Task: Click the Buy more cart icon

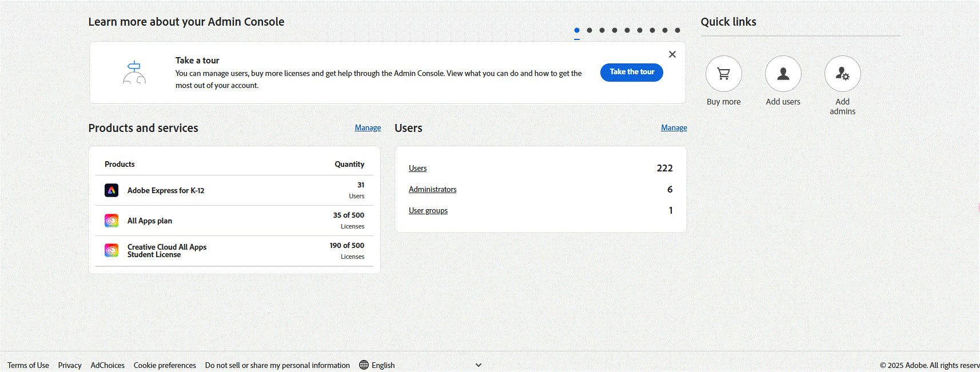Action: pyautogui.click(x=723, y=74)
